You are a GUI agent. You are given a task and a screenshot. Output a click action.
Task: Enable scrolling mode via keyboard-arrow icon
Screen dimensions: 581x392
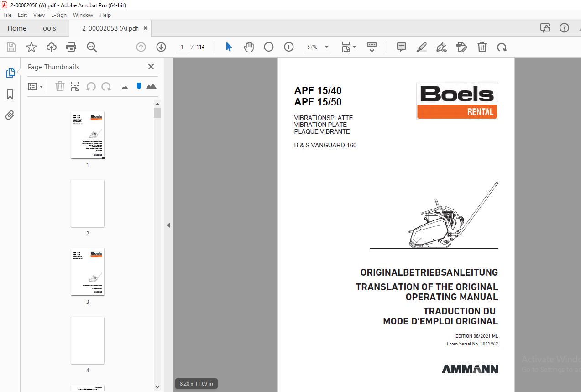pos(372,47)
